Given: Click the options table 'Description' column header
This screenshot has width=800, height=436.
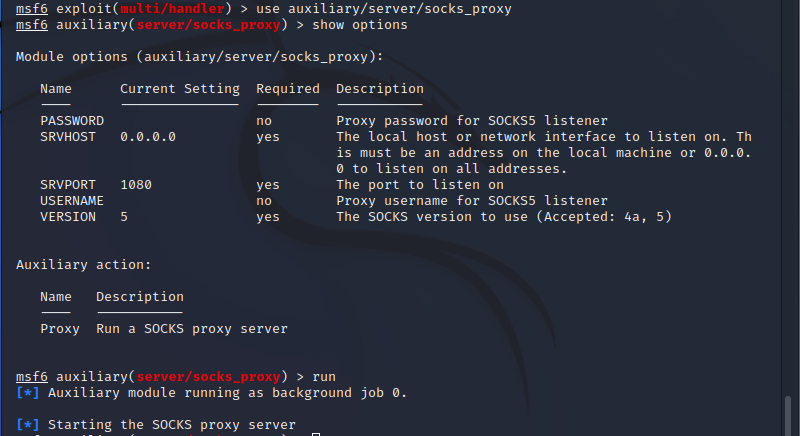Looking at the screenshot, I should tap(380, 89).
